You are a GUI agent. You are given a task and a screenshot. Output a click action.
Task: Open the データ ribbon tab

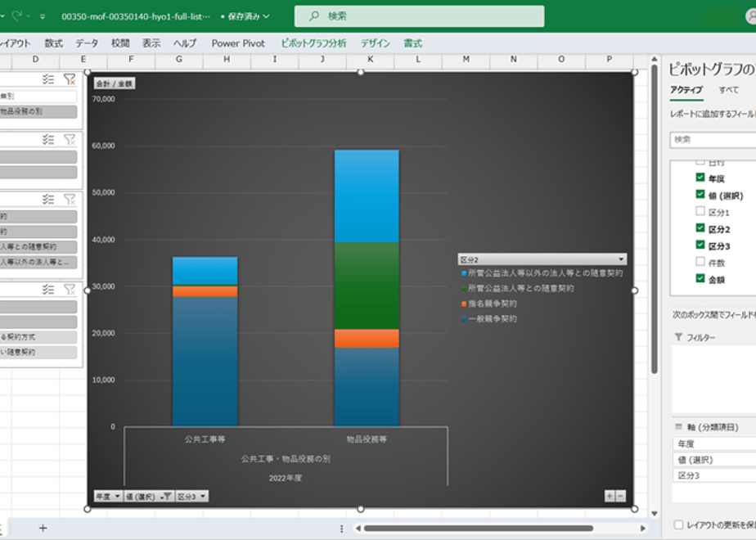point(87,43)
